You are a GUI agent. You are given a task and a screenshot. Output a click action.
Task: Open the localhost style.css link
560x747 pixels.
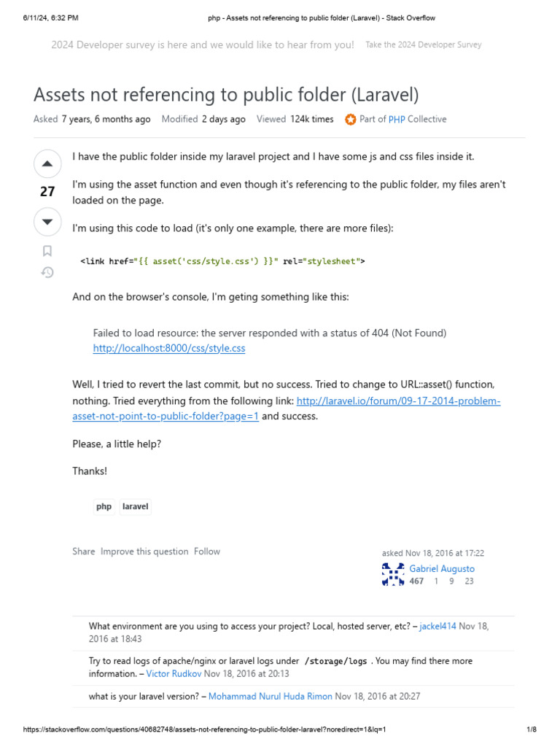[x=169, y=349]
